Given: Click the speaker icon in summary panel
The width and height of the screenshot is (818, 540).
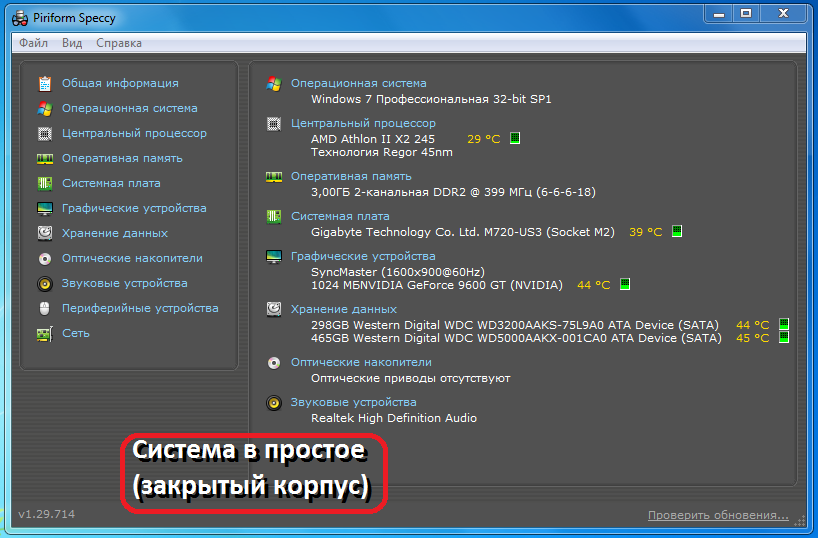Looking at the screenshot, I should [x=274, y=403].
